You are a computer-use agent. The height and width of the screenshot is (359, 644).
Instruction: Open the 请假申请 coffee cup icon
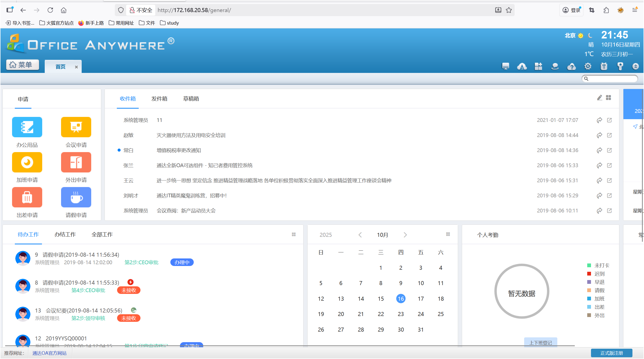tap(76, 197)
